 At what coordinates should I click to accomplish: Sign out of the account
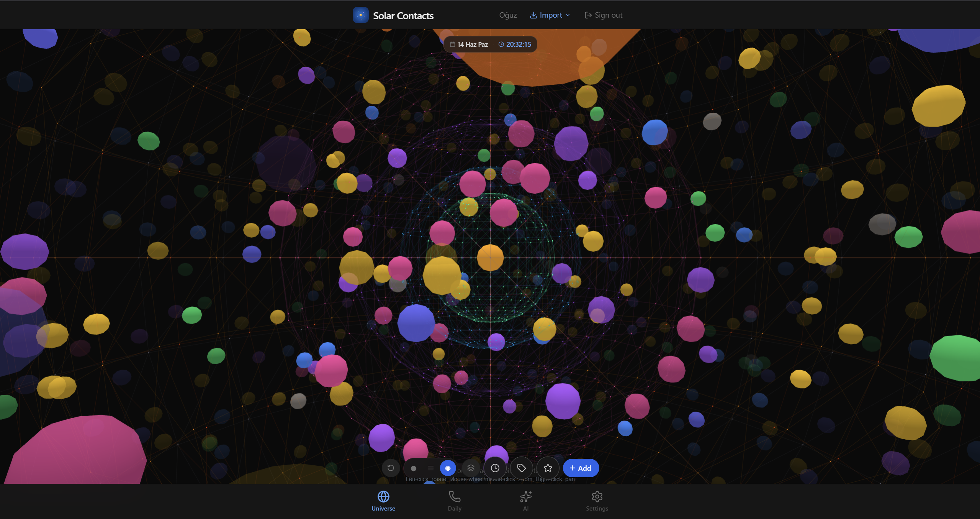pyautogui.click(x=603, y=15)
